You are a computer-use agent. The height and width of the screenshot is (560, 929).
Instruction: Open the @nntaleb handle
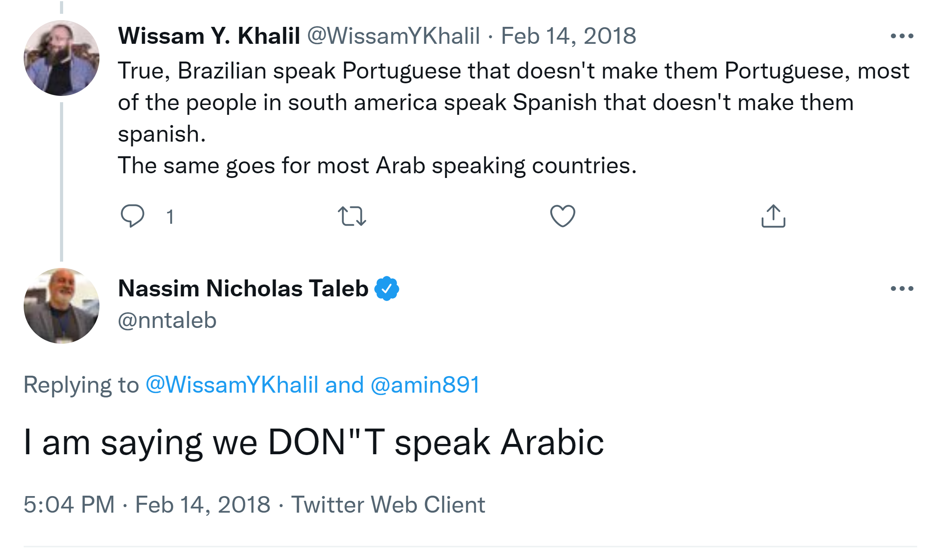point(167,320)
